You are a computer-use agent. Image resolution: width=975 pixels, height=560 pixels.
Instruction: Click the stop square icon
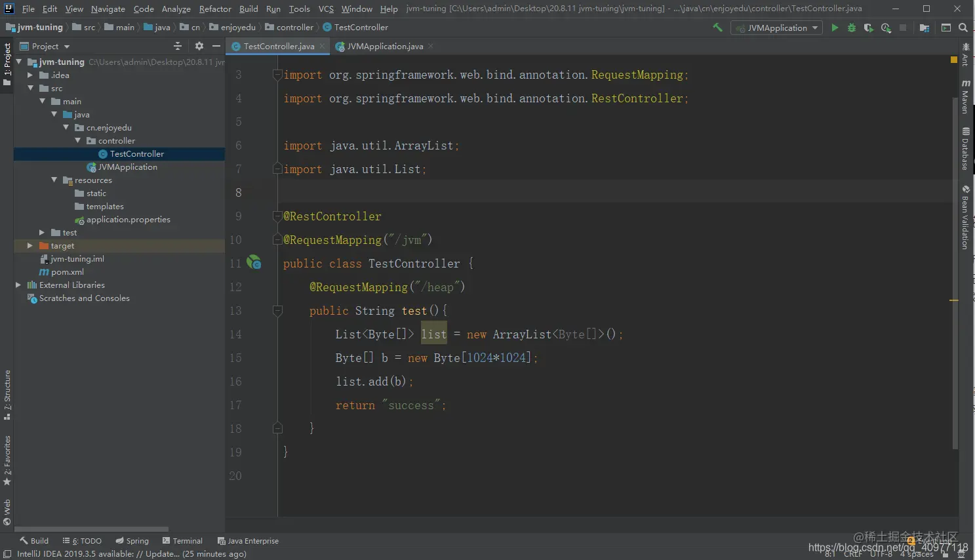pyautogui.click(x=903, y=28)
